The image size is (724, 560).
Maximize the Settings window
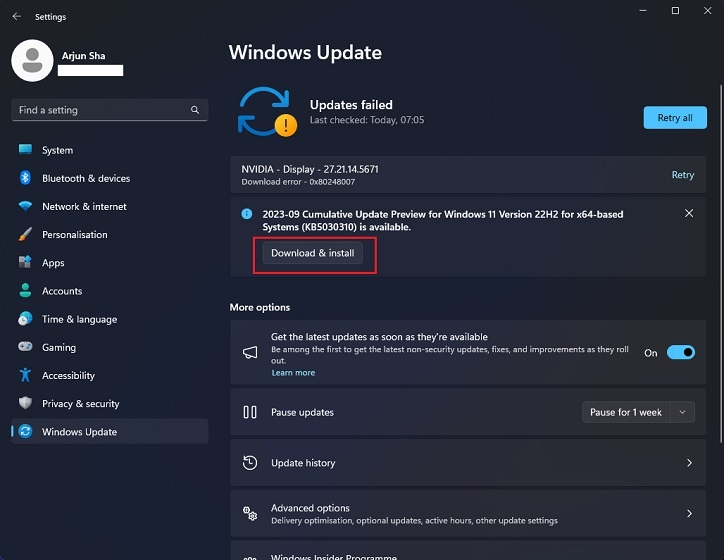click(x=675, y=10)
